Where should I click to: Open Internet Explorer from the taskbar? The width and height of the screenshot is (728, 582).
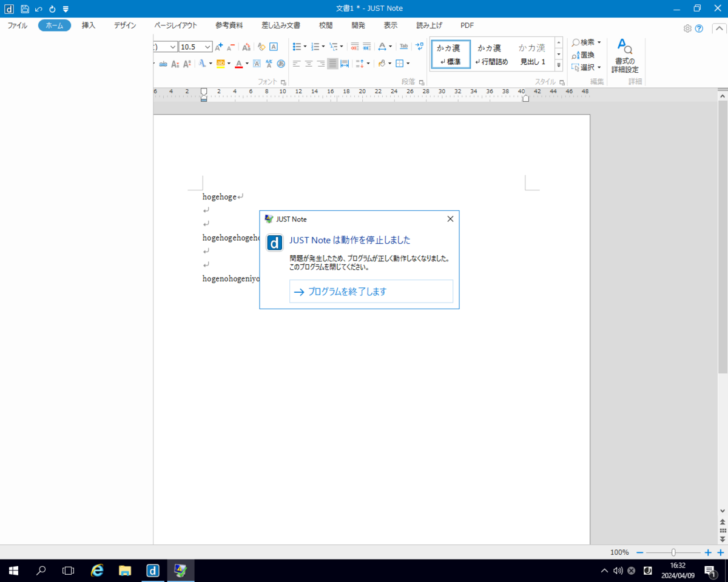97,570
